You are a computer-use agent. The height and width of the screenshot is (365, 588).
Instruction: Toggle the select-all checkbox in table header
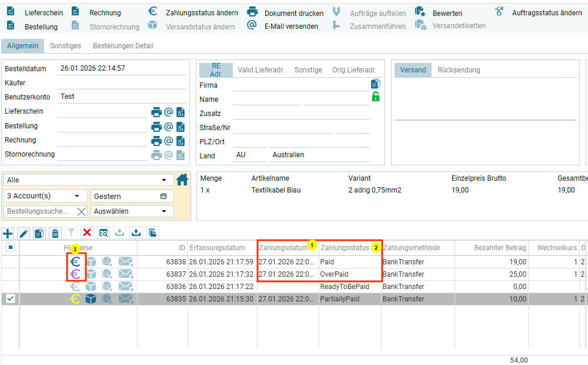10,248
